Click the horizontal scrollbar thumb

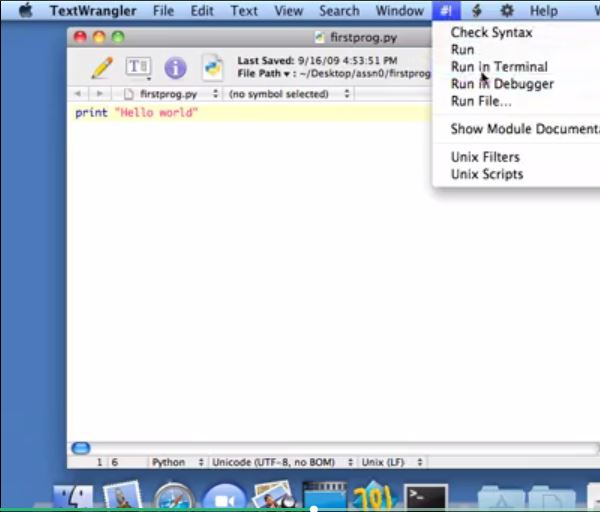pos(81,448)
